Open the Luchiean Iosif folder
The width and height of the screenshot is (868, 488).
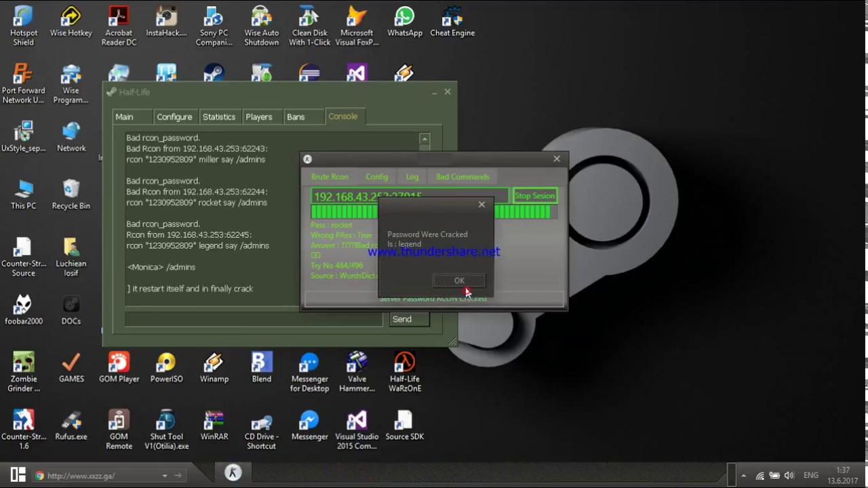tap(71, 257)
